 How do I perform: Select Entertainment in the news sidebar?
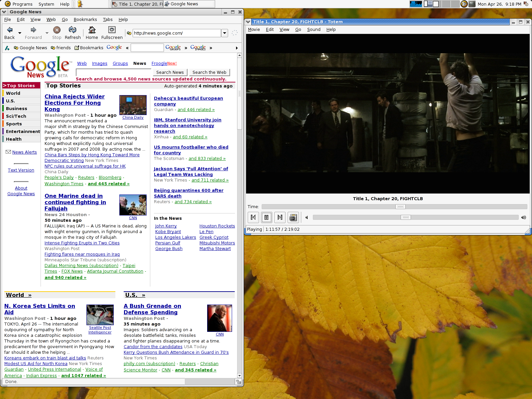21,131
